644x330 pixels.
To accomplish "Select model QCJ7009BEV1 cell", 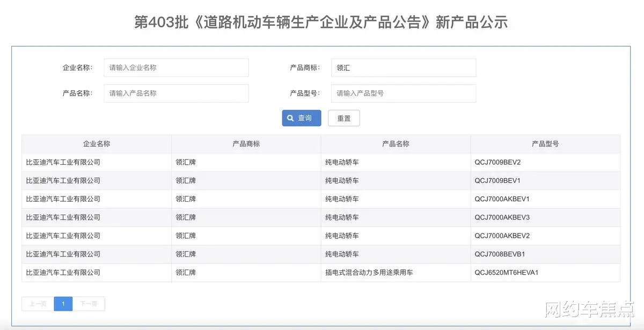I will (x=545, y=180).
